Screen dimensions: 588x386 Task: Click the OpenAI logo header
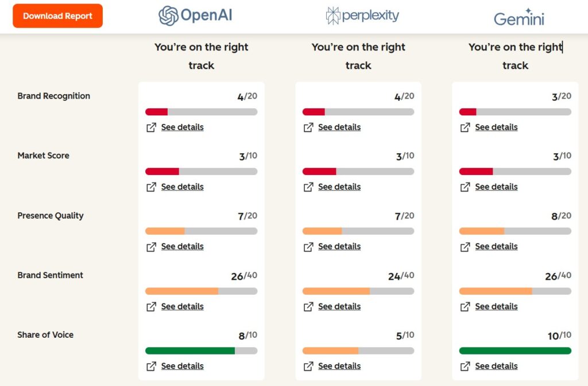coord(195,16)
